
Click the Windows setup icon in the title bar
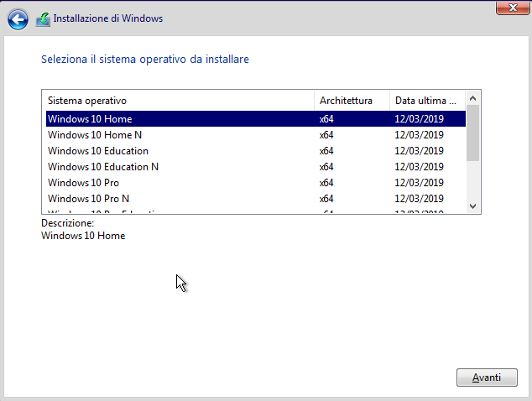click(43, 19)
